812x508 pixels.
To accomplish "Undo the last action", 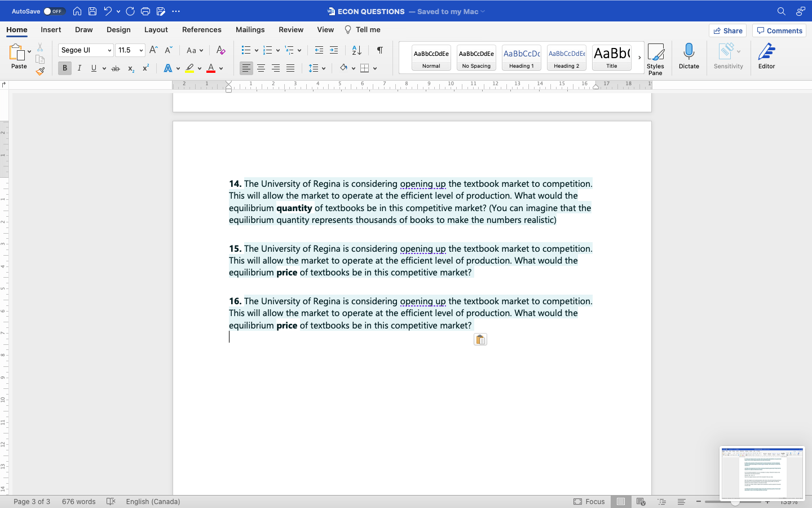I will pyautogui.click(x=108, y=11).
